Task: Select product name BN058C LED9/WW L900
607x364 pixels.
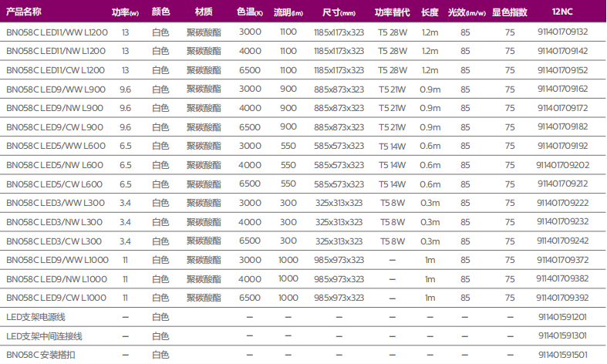Action: [56, 89]
